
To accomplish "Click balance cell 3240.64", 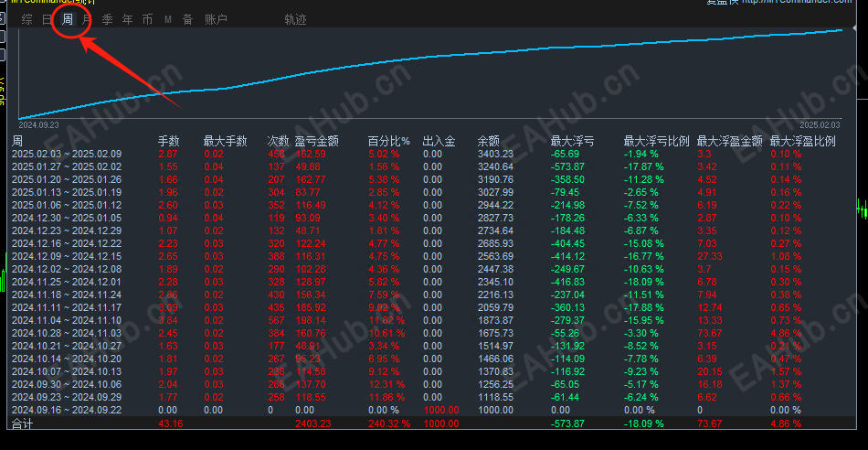I will [495, 166].
